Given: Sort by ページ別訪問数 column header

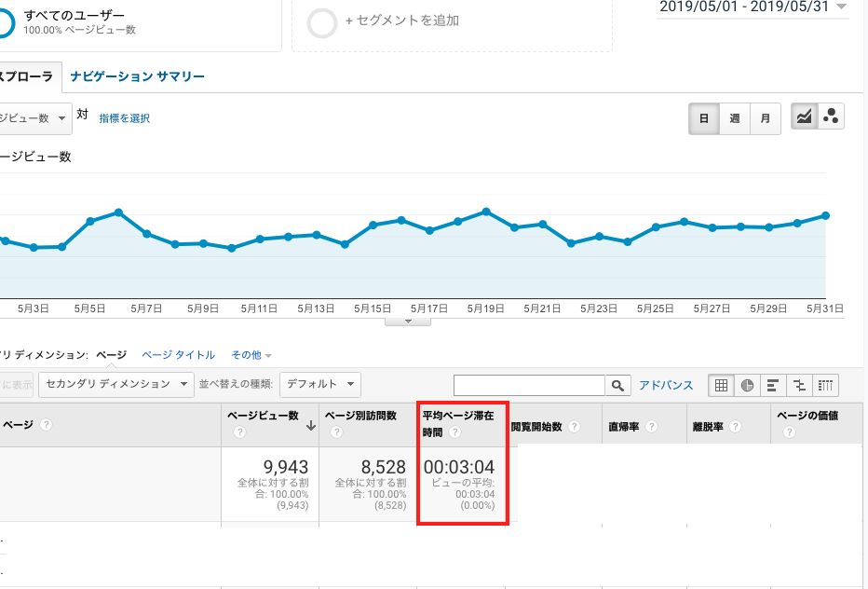Looking at the screenshot, I should (360, 416).
